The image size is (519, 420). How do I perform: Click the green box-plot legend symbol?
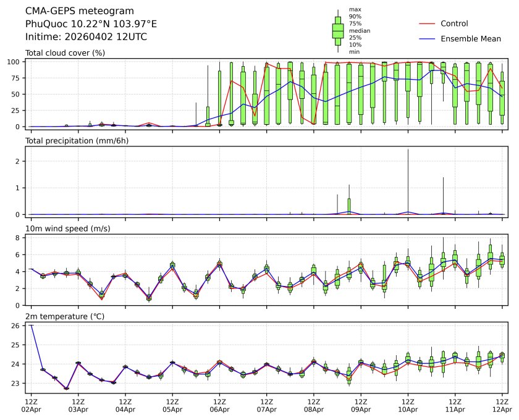[x=338, y=31]
